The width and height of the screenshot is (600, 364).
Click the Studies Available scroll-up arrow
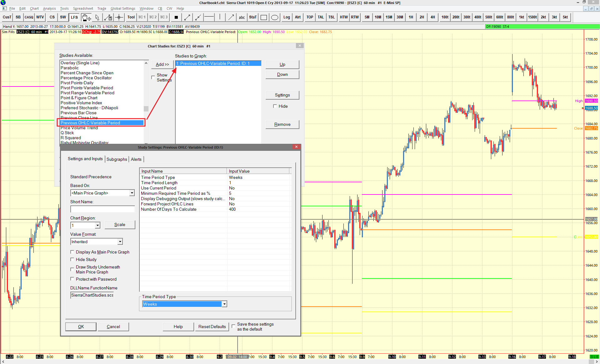[146, 63]
